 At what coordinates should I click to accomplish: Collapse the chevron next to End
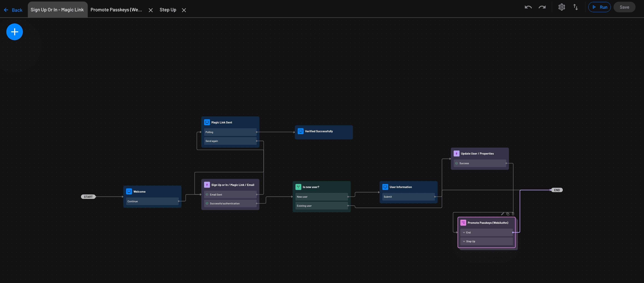pos(464,232)
